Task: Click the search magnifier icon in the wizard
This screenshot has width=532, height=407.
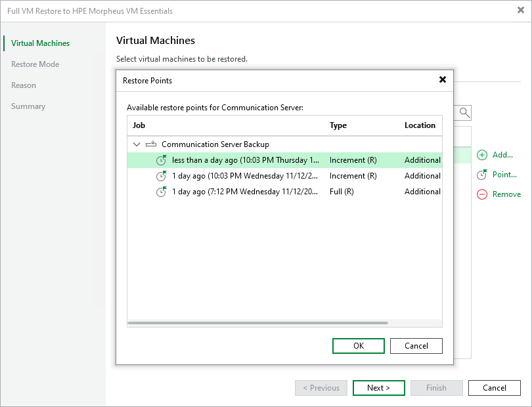Action: pos(464,113)
